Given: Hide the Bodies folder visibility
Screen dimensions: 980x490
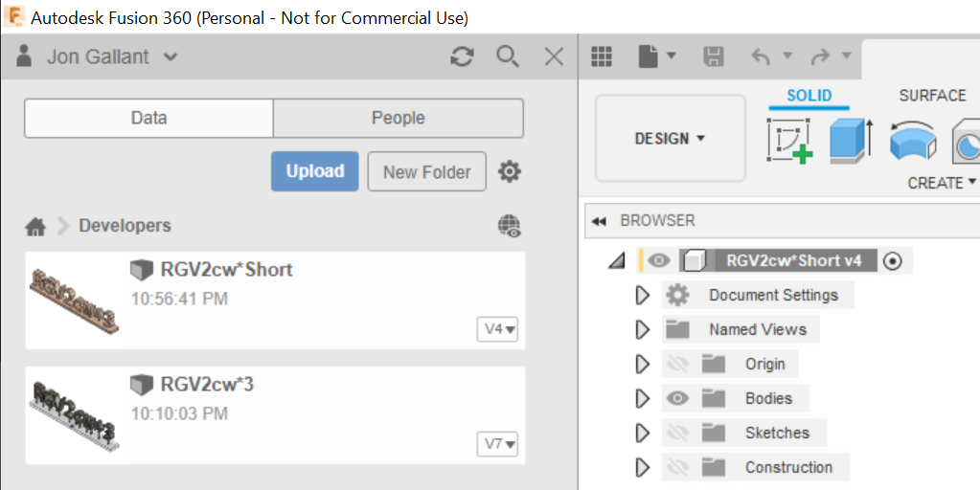Looking at the screenshot, I should point(677,398).
